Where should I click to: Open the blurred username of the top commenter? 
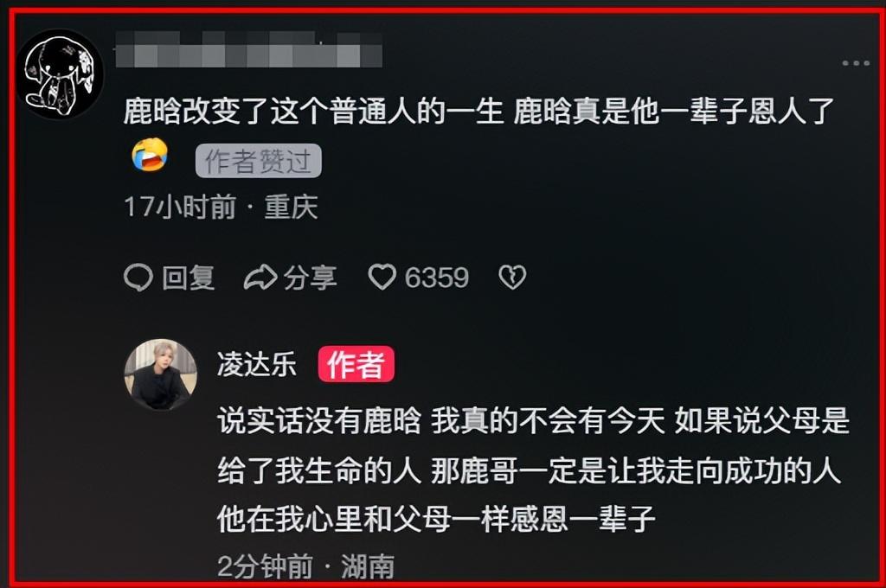(248, 49)
